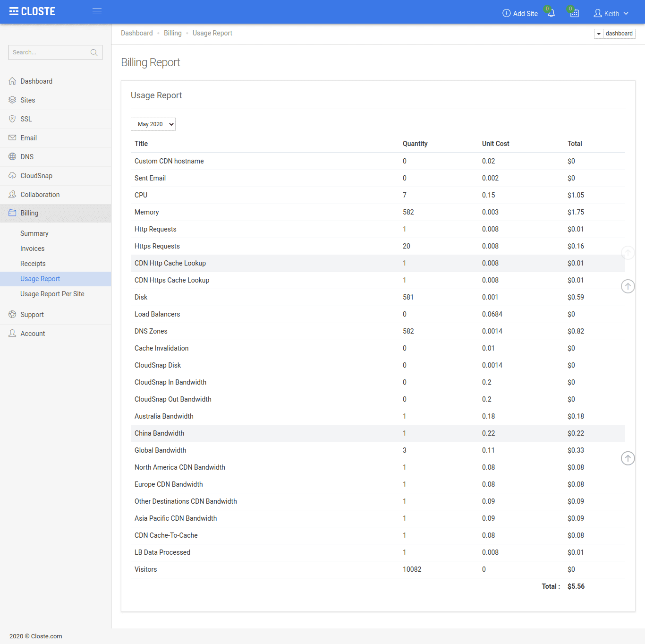Click the CloudSnap cloud icon

(x=12, y=175)
